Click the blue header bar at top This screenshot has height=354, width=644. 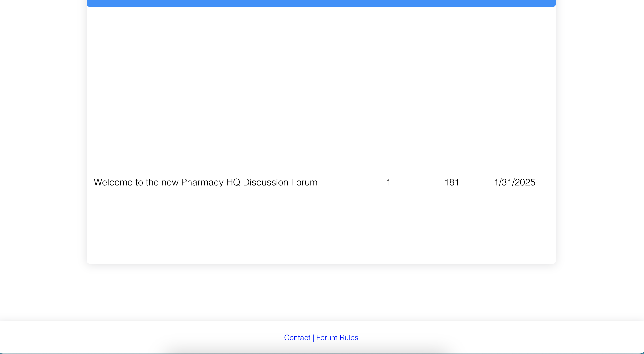pos(321,3)
